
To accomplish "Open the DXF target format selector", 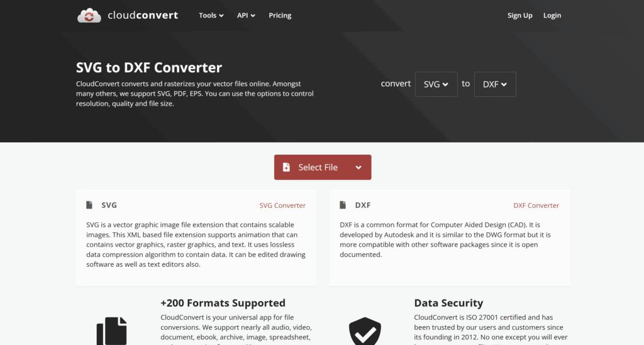I will pos(494,84).
